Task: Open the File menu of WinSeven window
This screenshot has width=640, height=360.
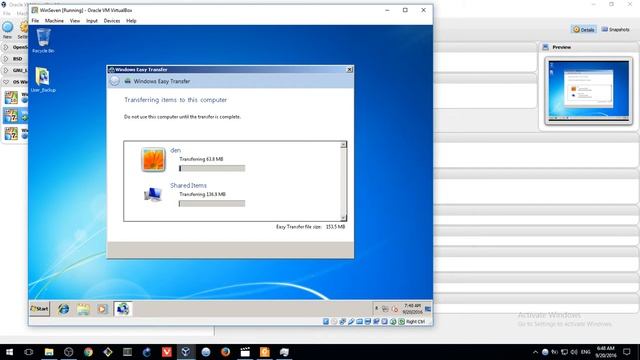Action: (x=36, y=21)
